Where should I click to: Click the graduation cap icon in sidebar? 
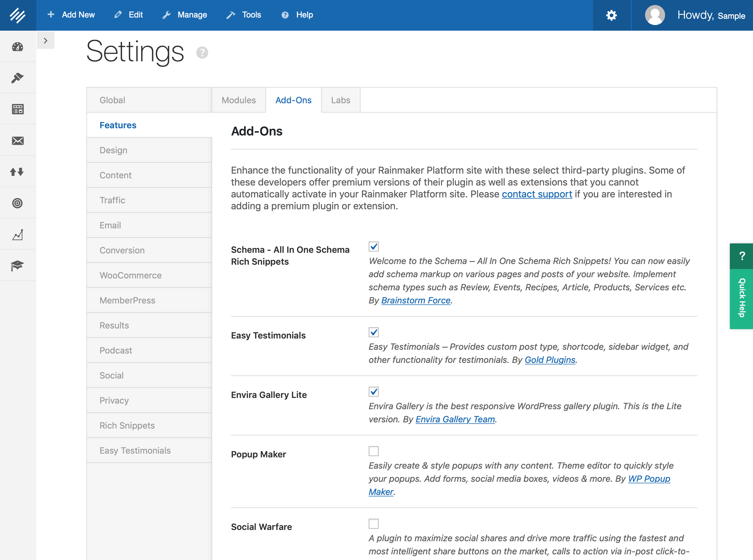coord(18,265)
